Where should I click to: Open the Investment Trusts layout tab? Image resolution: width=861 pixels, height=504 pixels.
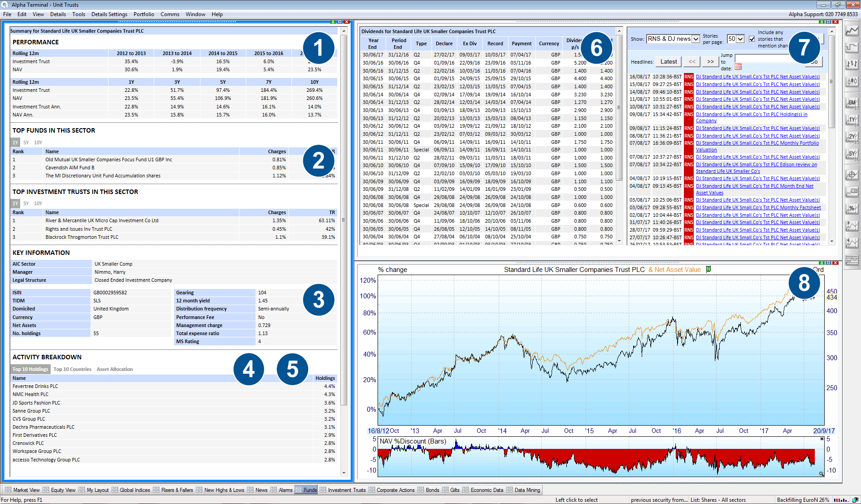click(346, 490)
